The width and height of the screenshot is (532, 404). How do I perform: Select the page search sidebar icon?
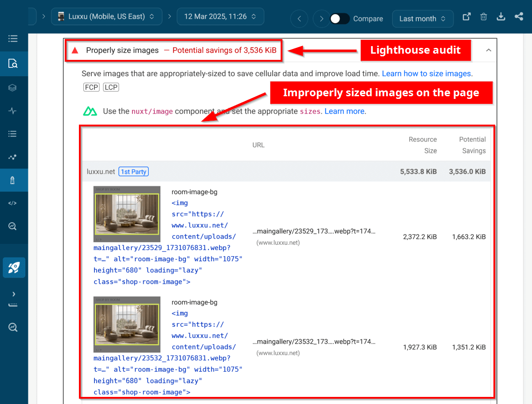click(13, 63)
